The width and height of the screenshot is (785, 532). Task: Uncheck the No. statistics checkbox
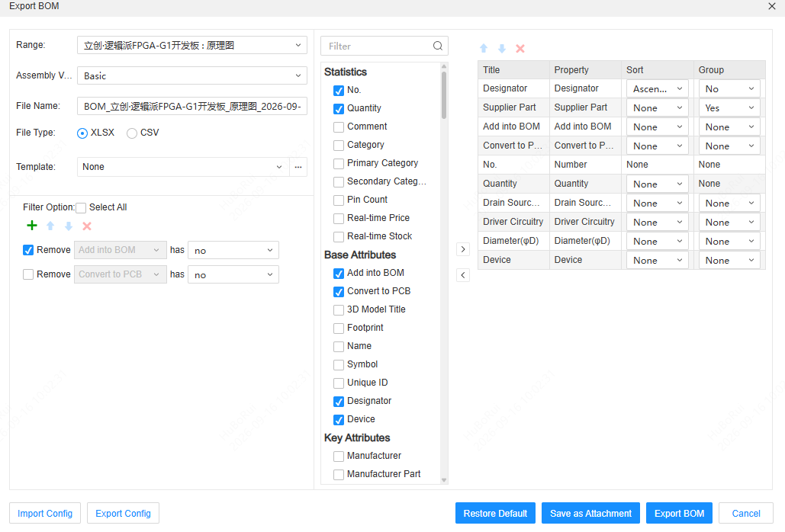pyautogui.click(x=339, y=91)
